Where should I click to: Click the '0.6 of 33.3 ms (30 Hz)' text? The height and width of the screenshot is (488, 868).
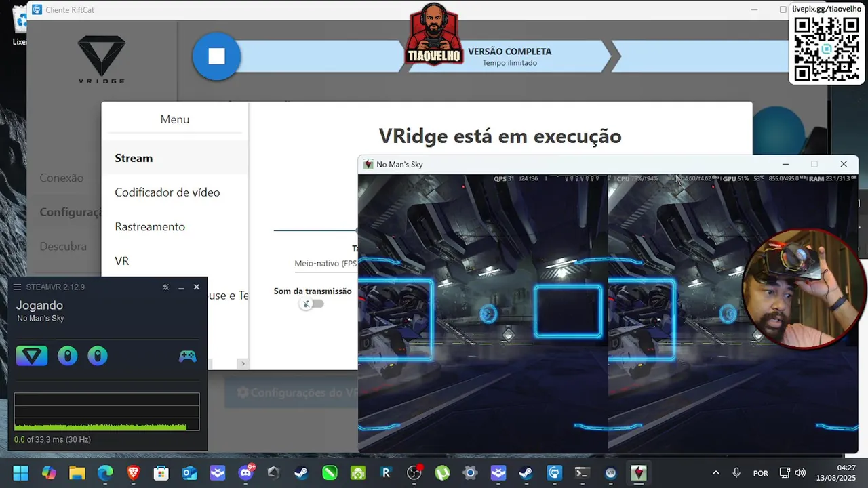tap(52, 439)
